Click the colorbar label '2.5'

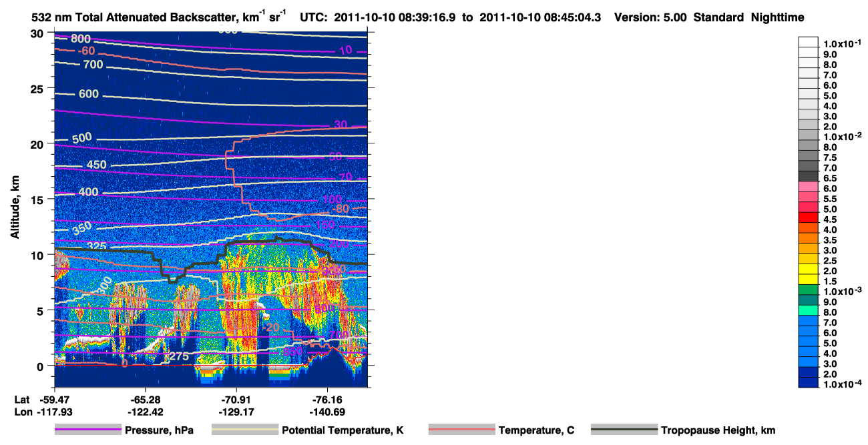tap(831, 260)
